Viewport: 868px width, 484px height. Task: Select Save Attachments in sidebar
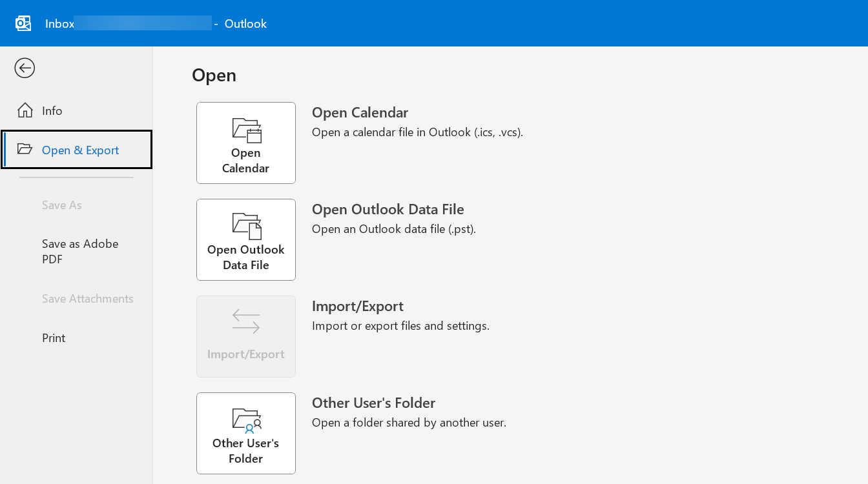[88, 299]
